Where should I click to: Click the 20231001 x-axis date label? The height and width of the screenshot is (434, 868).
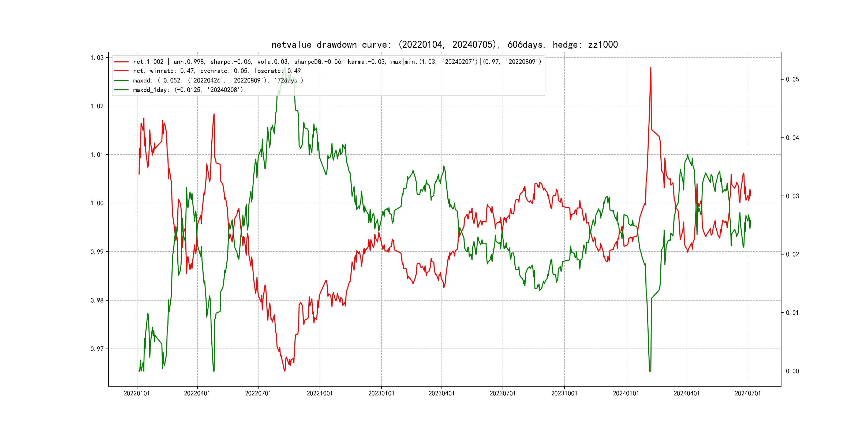[x=564, y=393]
